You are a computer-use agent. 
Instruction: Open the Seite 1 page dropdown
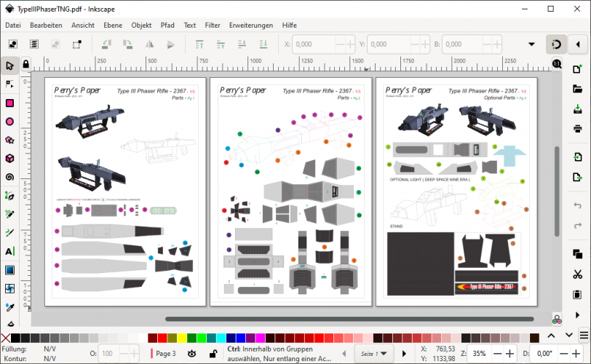tap(374, 354)
